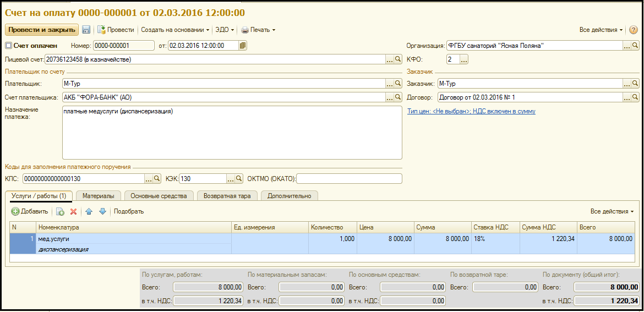
Task: Expand the Создать на основании dropdown
Action: pyautogui.click(x=175, y=30)
